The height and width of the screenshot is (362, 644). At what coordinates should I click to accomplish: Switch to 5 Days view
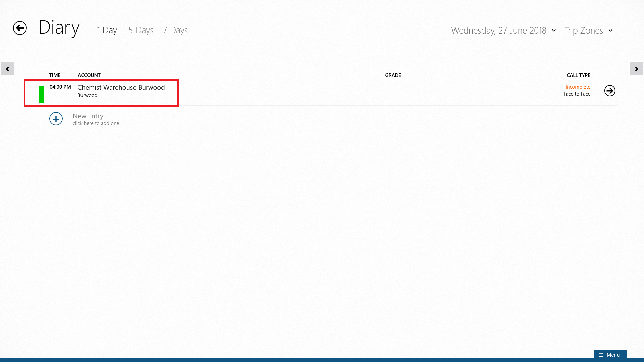pos(141,30)
